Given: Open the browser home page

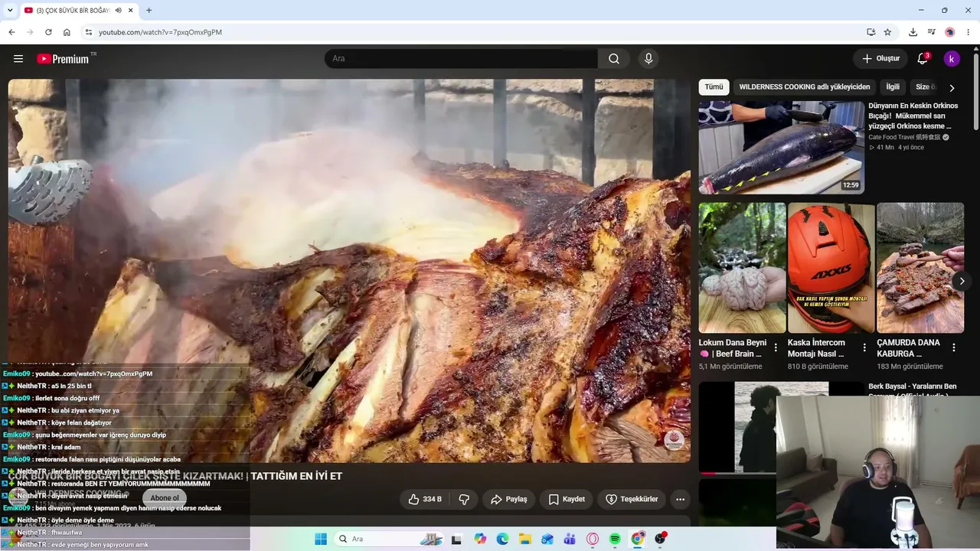Looking at the screenshot, I should tap(67, 32).
